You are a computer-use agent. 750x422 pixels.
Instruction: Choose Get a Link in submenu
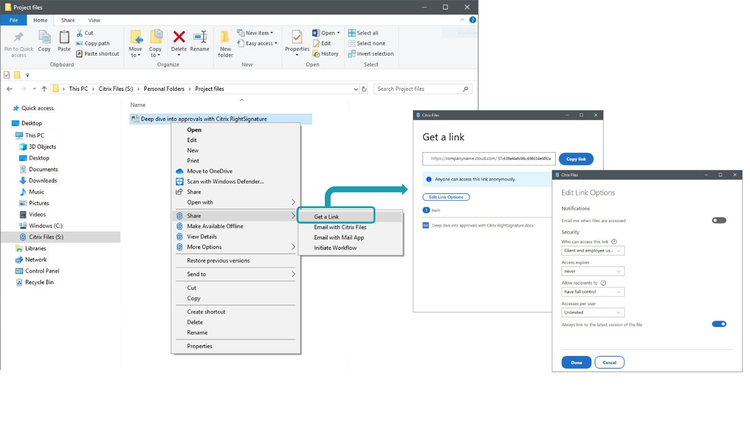pos(336,217)
